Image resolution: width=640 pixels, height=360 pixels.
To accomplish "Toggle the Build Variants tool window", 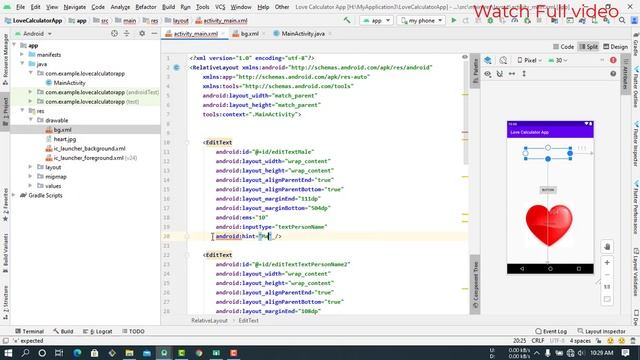I will (x=5, y=253).
